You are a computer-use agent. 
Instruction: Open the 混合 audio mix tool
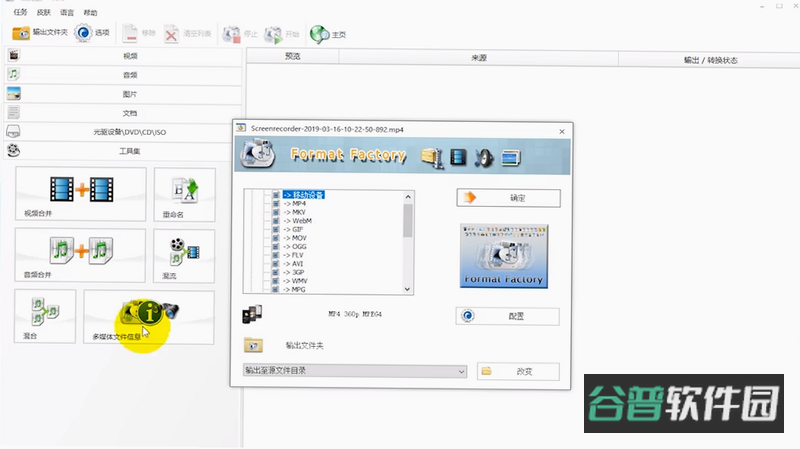pyautogui.click(x=45, y=316)
